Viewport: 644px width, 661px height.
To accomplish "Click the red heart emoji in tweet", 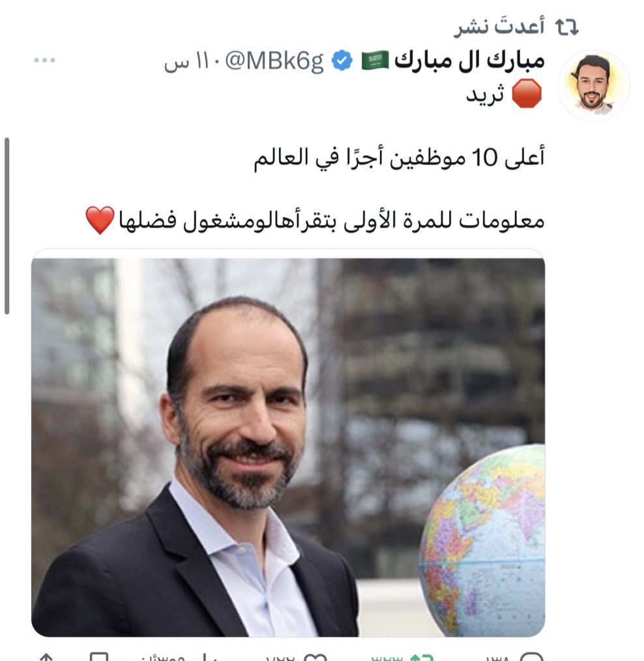I will coord(100,220).
